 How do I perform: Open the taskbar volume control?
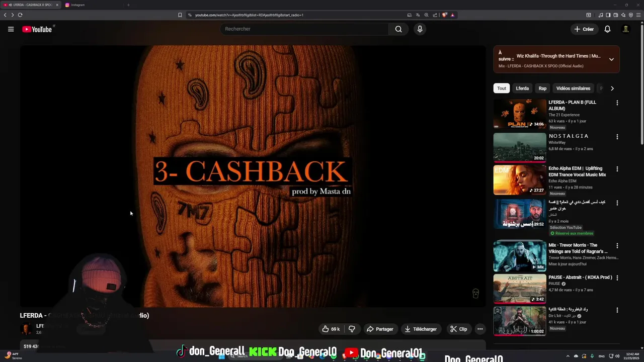coord(617,356)
